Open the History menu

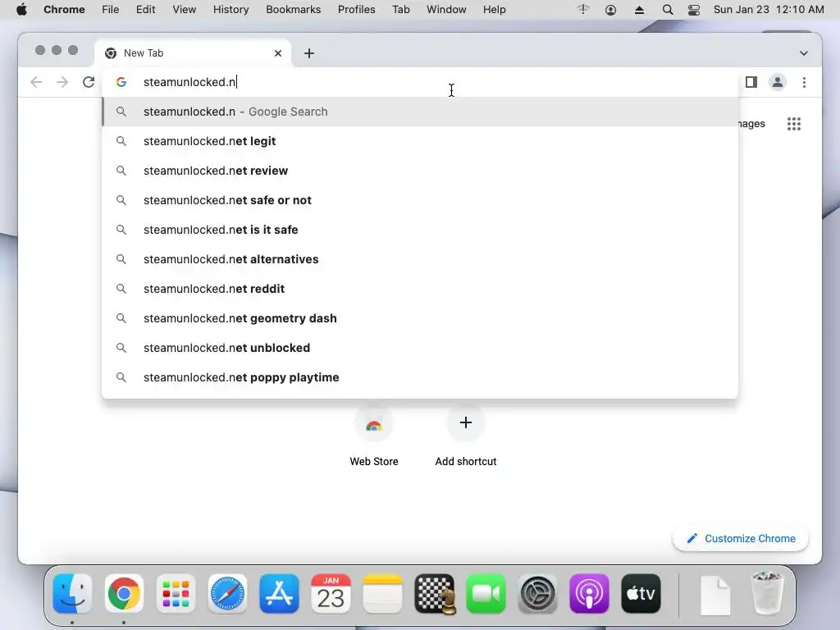[231, 10]
